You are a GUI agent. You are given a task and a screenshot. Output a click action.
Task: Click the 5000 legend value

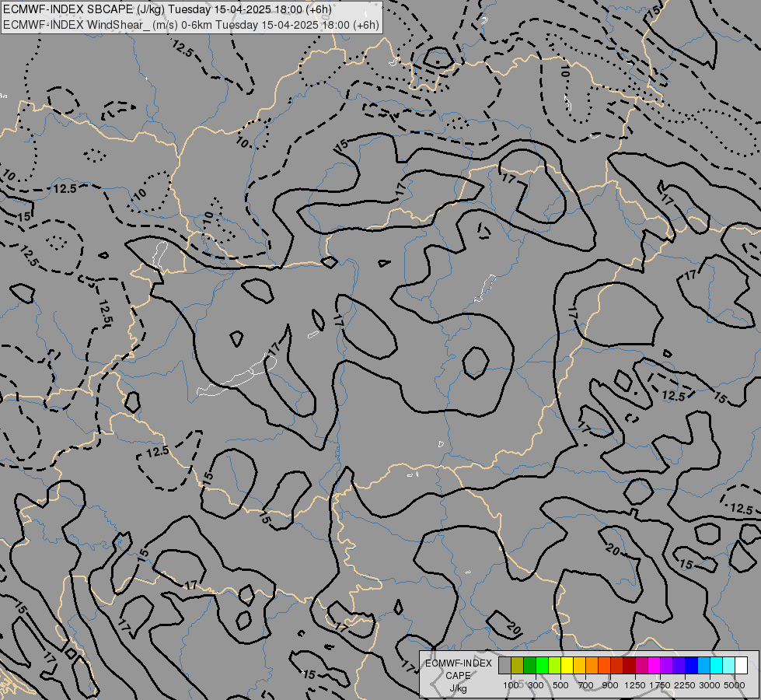(x=735, y=685)
